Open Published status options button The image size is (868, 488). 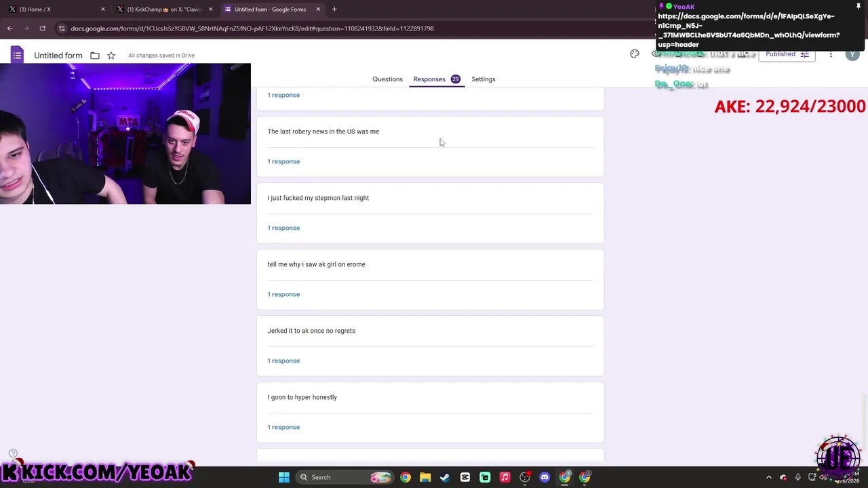[787, 54]
